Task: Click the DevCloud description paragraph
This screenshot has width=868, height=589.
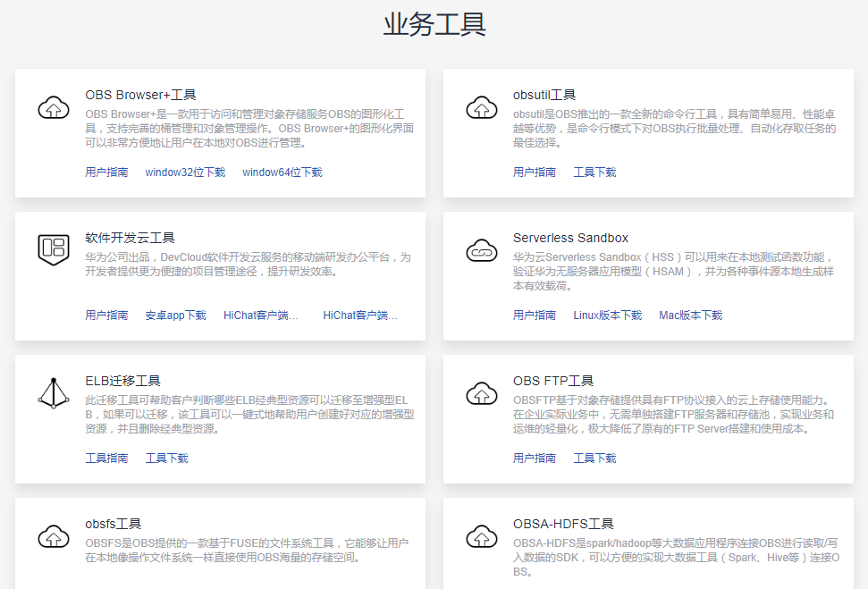Action: [248, 264]
